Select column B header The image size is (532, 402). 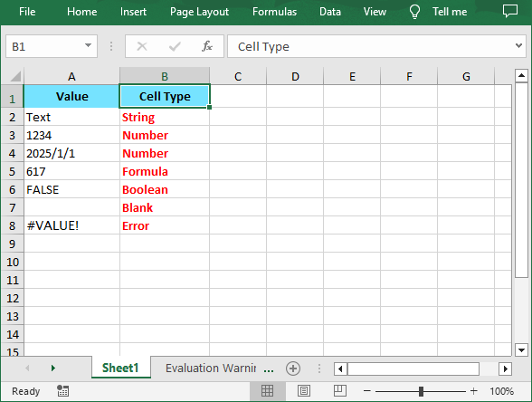165,76
